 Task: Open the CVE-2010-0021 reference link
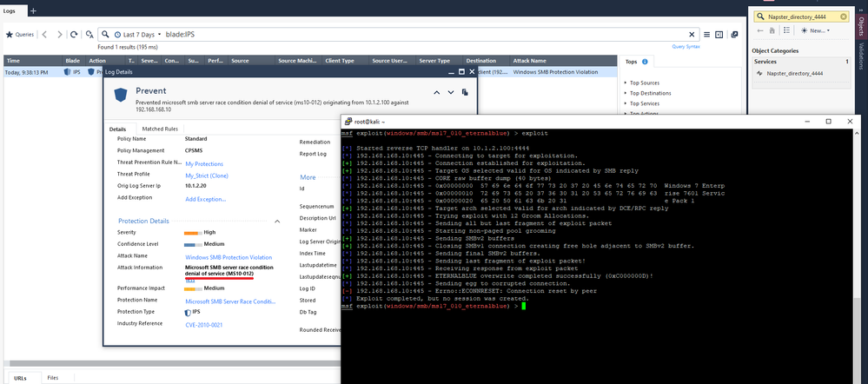[x=203, y=325]
